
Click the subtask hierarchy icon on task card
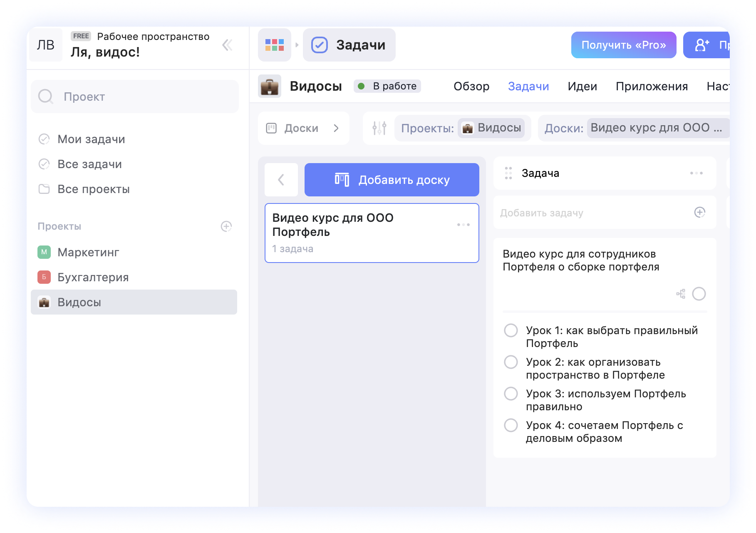pyautogui.click(x=681, y=294)
